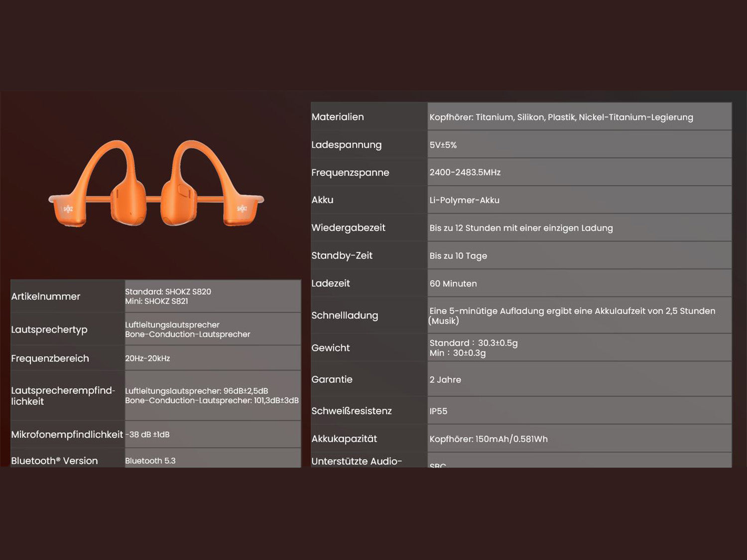Image resolution: width=747 pixels, height=560 pixels.
Task: Click the orange Shokz headphones product image
Action: [156, 184]
